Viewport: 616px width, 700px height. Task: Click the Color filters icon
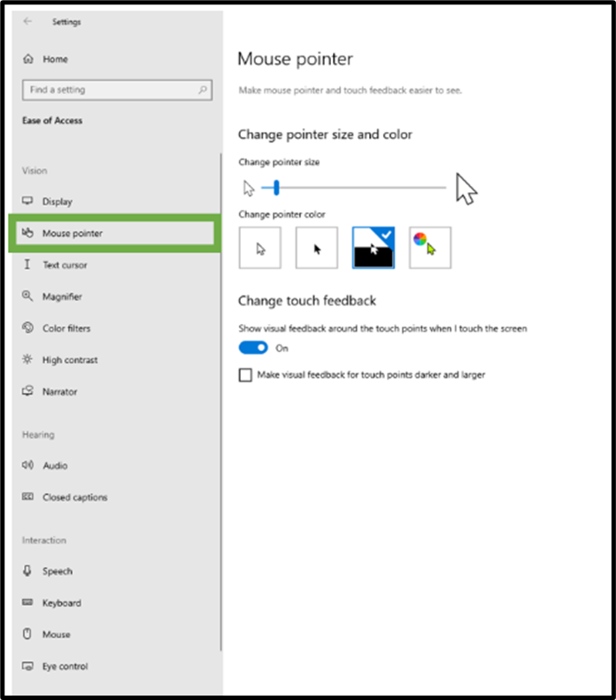click(x=27, y=327)
